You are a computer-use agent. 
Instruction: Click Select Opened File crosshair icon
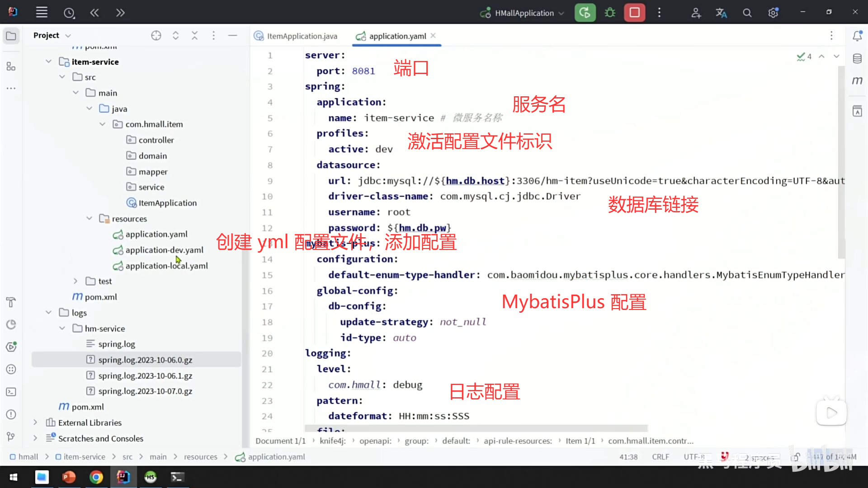pyautogui.click(x=156, y=36)
